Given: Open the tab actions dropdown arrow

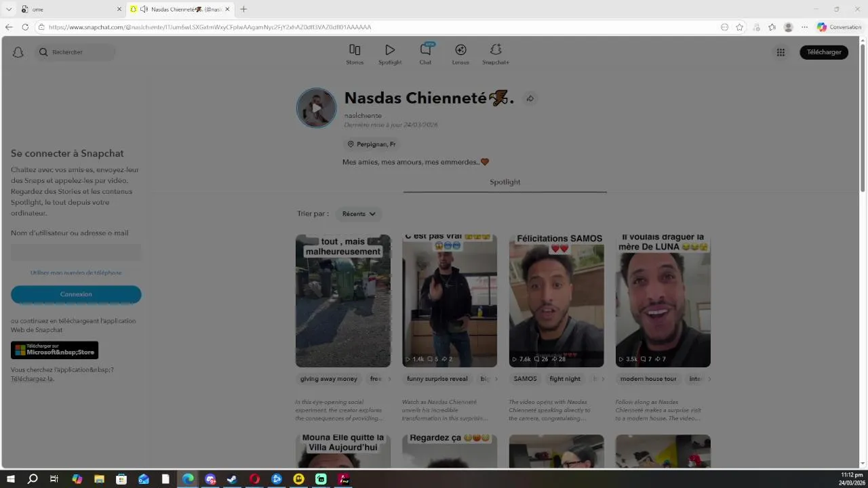Looking at the screenshot, I should coord(9,9).
